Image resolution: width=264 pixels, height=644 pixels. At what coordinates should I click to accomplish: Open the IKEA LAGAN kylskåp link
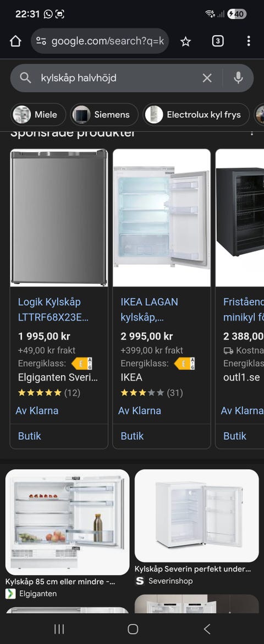tap(149, 310)
